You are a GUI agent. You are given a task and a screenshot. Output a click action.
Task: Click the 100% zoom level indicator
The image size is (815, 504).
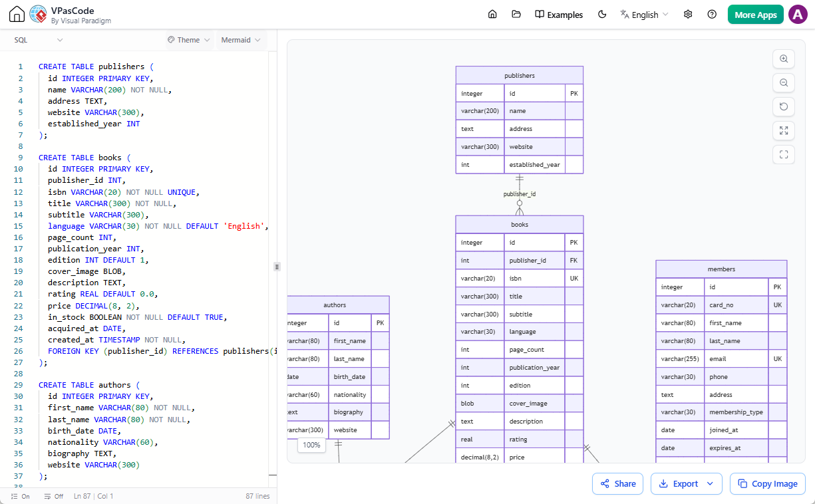tap(311, 445)
